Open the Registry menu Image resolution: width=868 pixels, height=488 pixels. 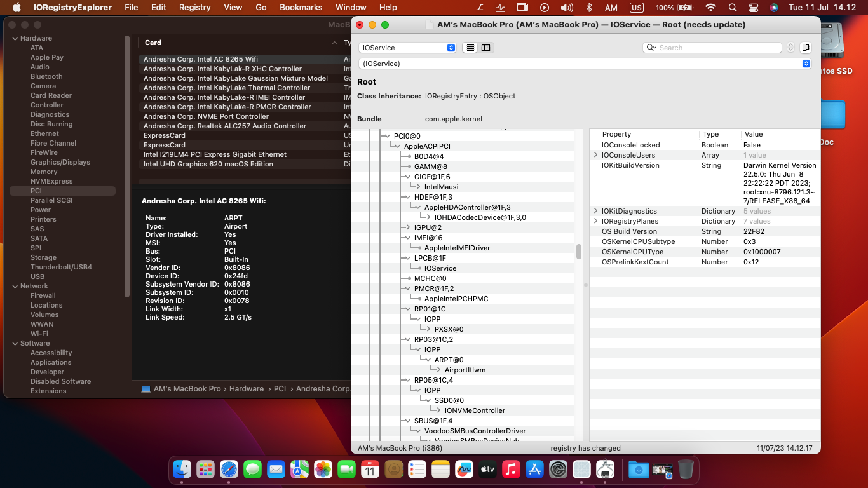pos(194,8)
